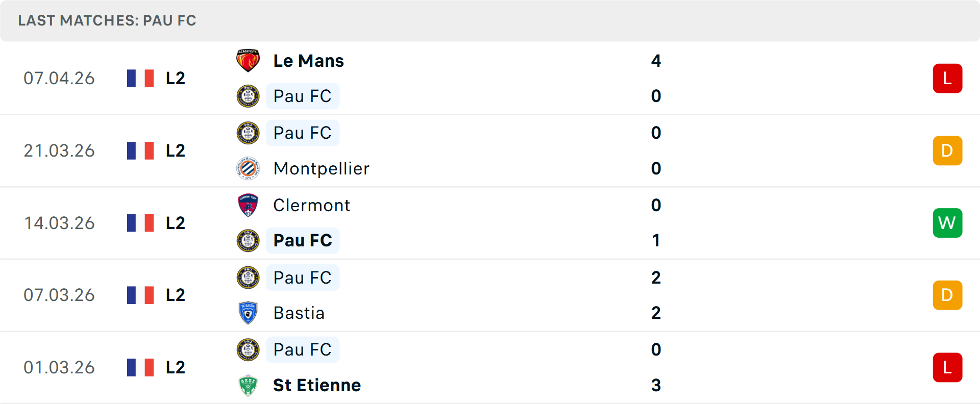This screenshot has width=980, height=404.
Task: Click Pau FC crest in Le Mans match
Action: point(248,96)
